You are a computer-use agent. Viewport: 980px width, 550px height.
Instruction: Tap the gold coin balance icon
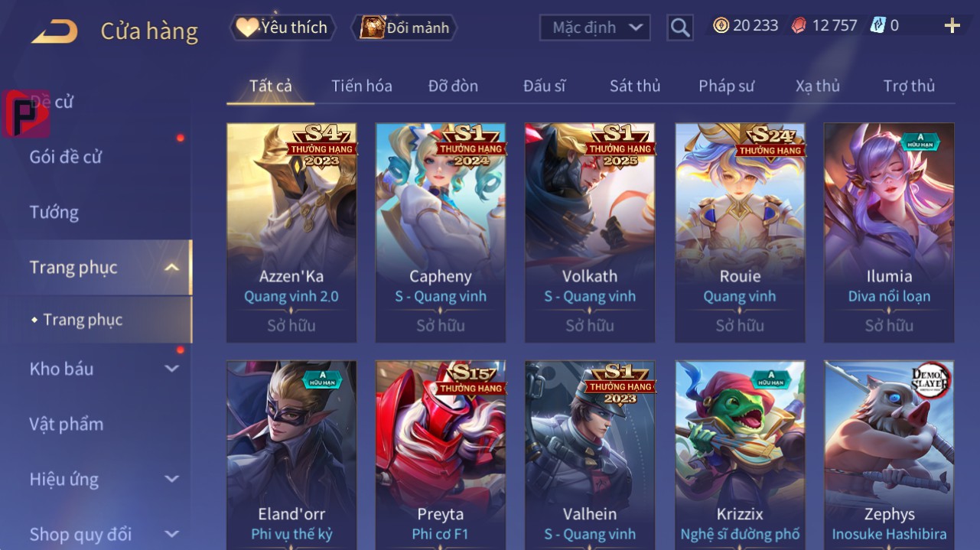coord(721,26)
